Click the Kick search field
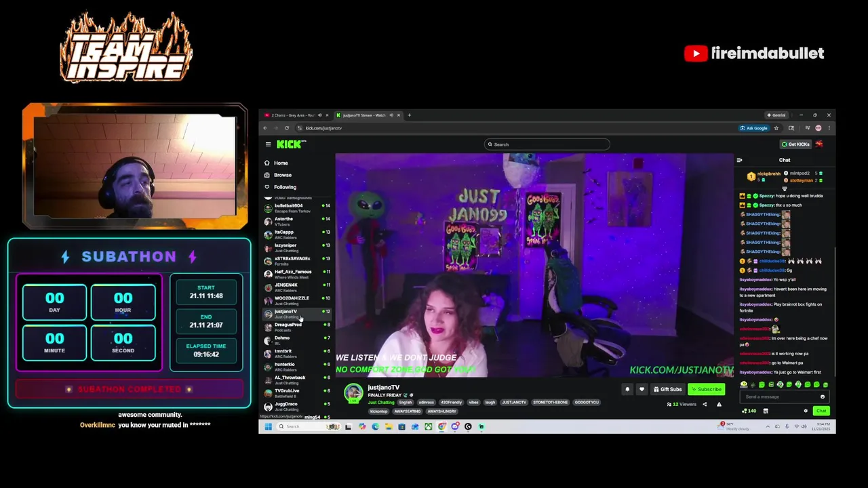The width and height of the screenshot is (868, 488). [547, 144]
